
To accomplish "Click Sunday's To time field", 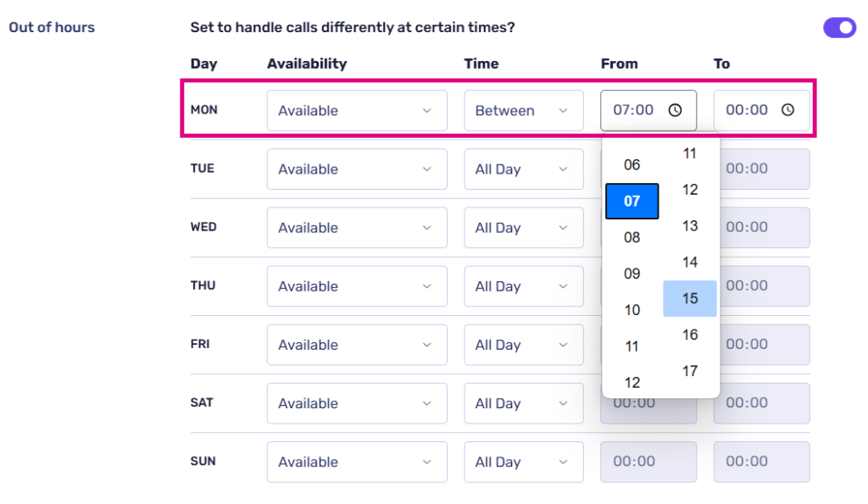I will point(761,462).
